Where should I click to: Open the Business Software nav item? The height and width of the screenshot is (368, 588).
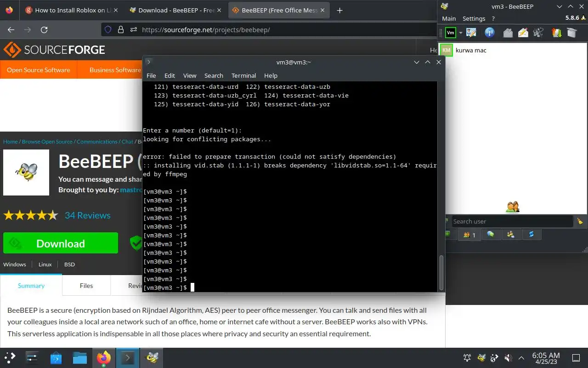click(x=115, y=70)
